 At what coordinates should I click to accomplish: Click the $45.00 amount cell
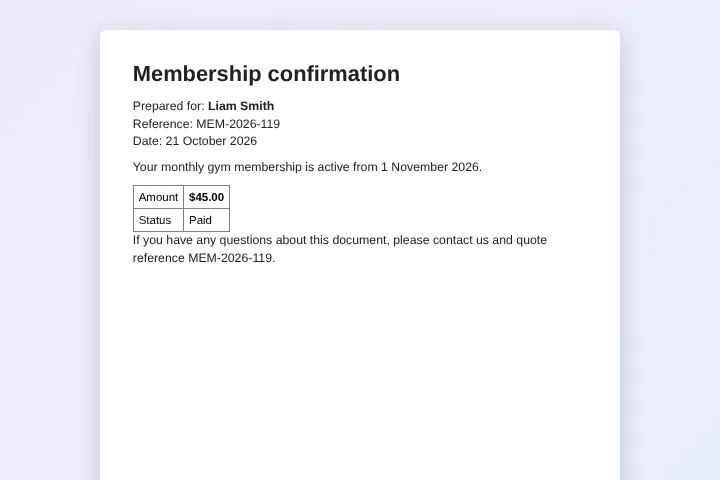coord(207,197)
